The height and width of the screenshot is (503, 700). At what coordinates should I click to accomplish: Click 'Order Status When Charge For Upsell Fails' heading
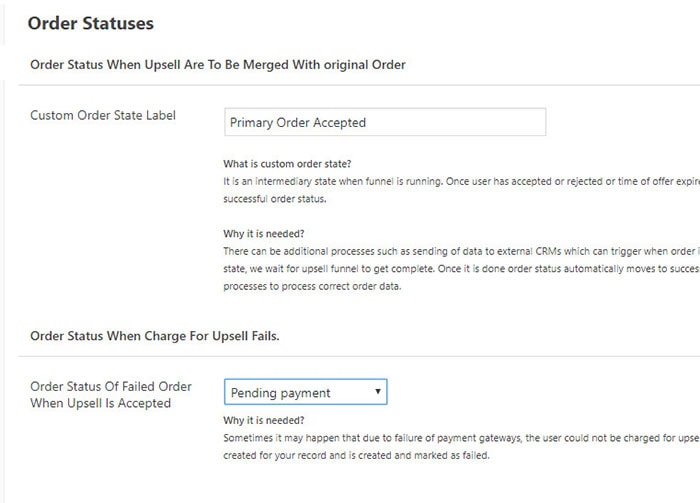155,336
